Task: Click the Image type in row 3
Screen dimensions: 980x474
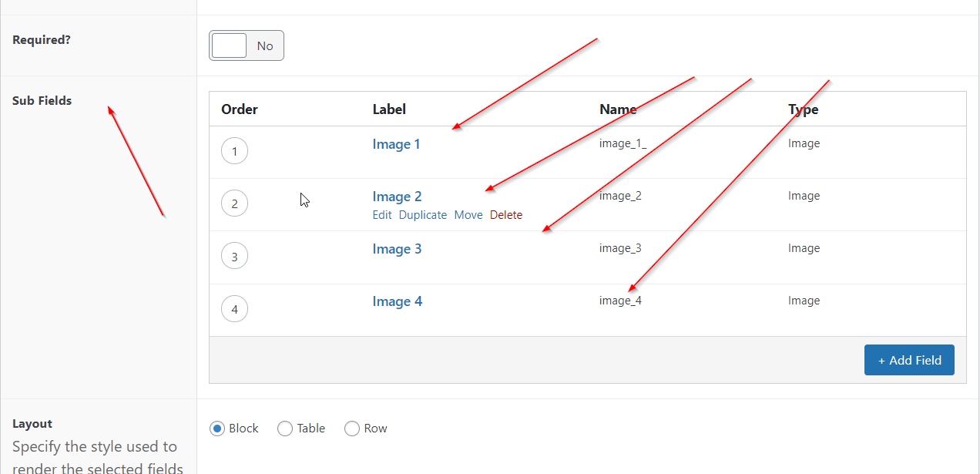Action: (x=804, y=248)
